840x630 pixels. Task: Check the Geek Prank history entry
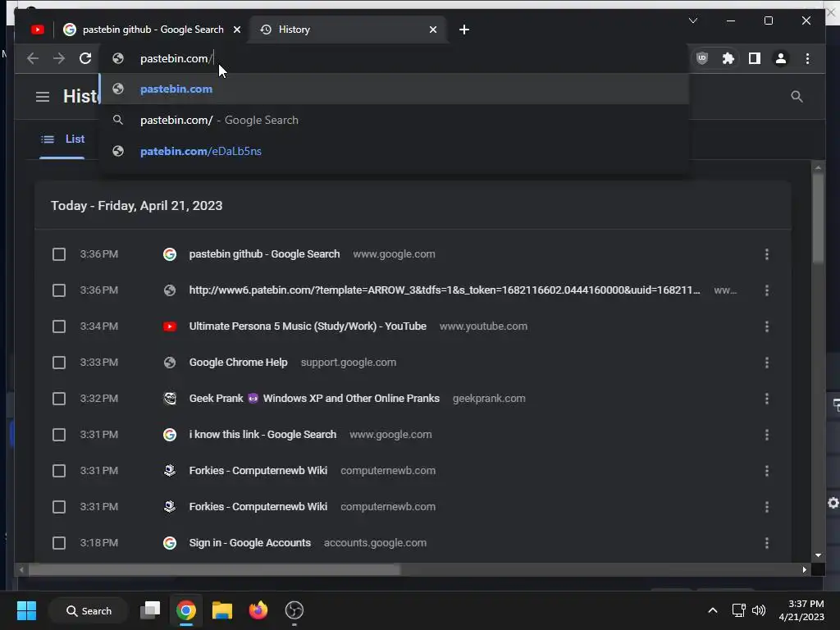59,399
